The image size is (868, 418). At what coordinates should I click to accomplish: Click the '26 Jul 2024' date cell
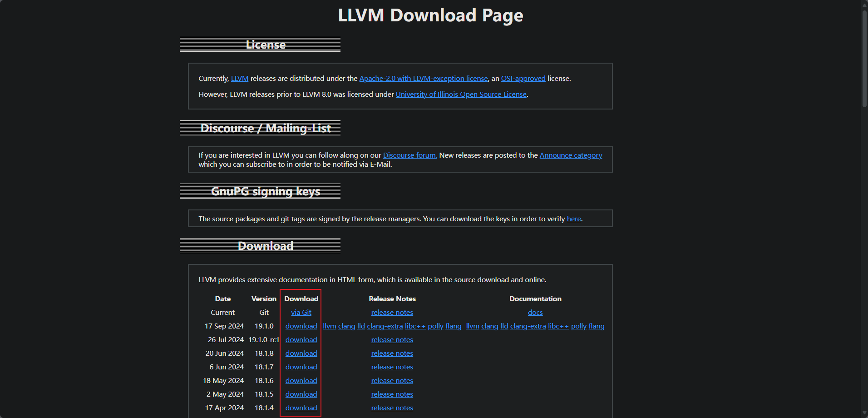click(x=226, y=340)
